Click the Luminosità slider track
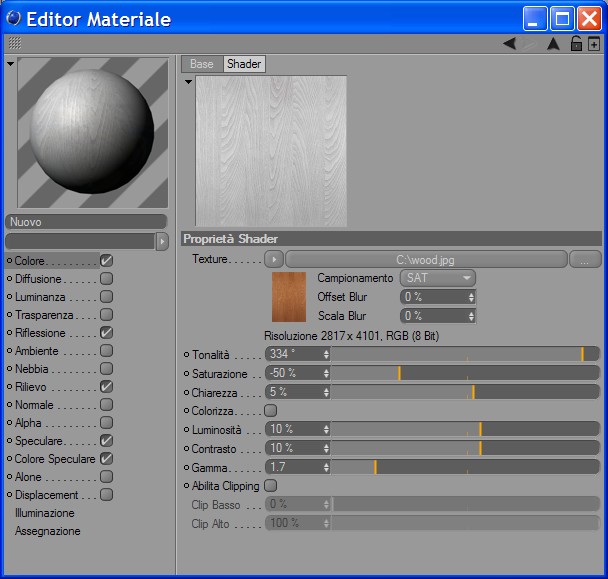This screenshot has height=579, width=608. 465,429
